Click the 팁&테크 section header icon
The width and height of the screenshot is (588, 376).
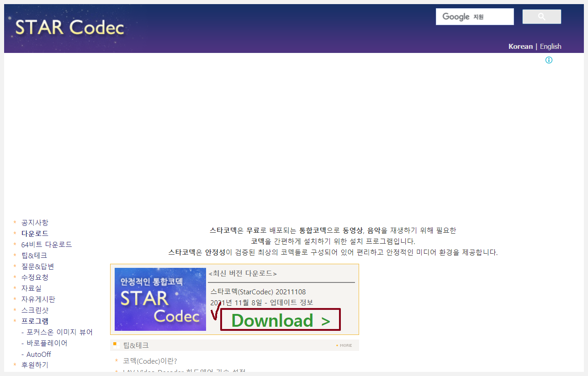click(x=116, y=345)
